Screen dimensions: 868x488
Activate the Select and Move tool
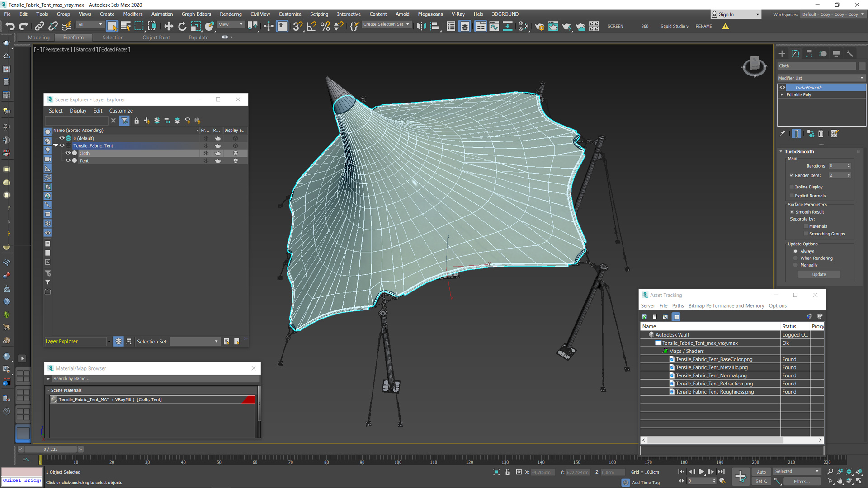(x=169, y=26)
